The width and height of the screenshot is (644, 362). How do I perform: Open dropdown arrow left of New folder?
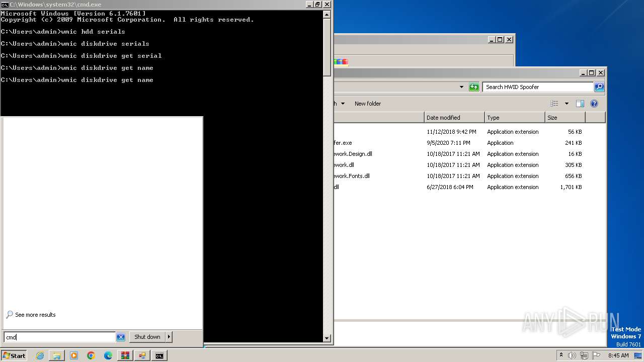343,104
